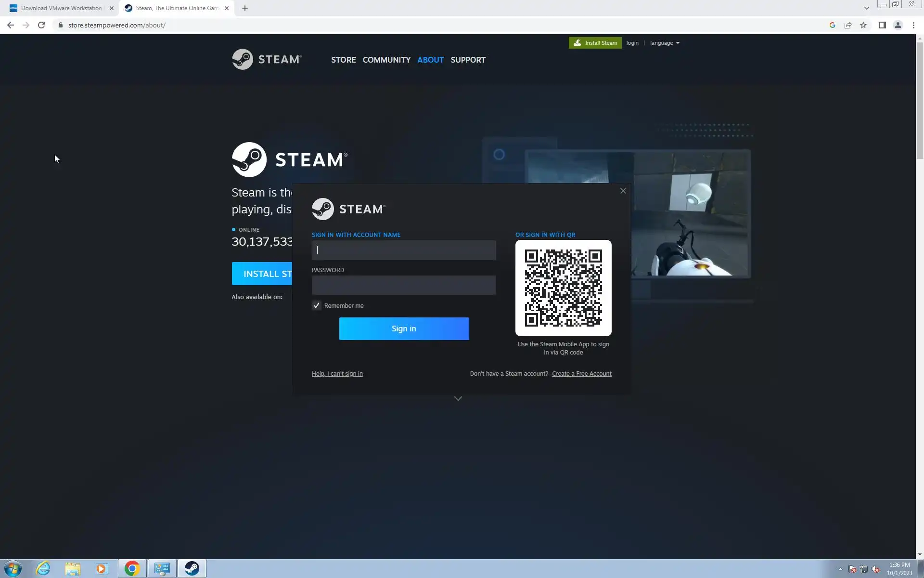Expand the language dropdown

pyautogui.click(x=665, y=43)
